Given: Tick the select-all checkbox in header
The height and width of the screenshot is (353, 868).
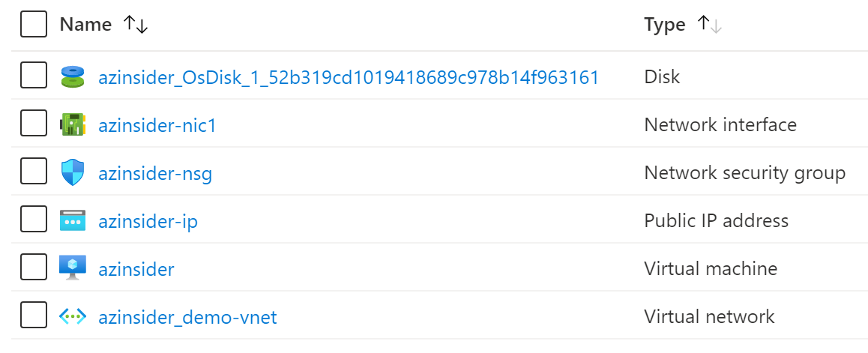Looking at the screenshot, I should [34, 24].
